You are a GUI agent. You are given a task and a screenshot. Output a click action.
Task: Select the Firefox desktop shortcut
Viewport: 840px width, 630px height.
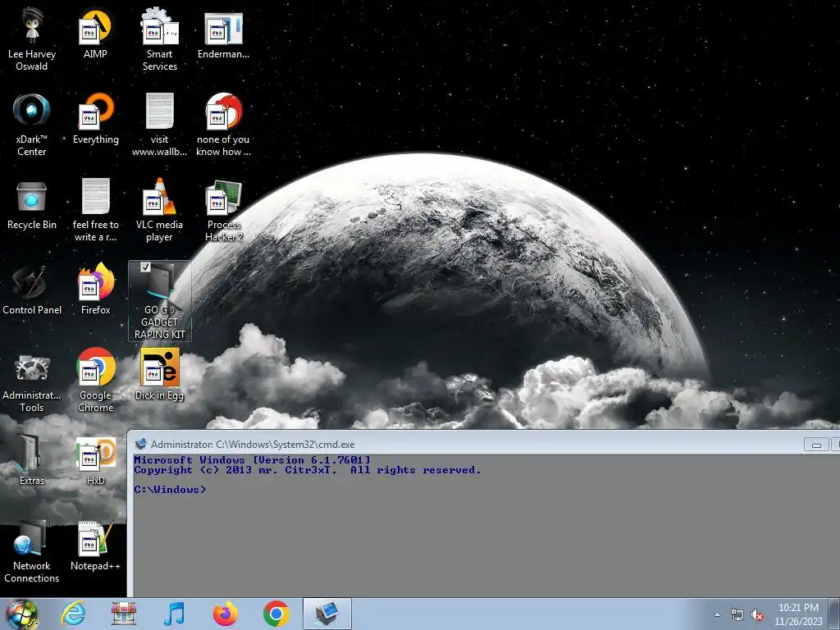pyautogui.click(x=95, y=290)
